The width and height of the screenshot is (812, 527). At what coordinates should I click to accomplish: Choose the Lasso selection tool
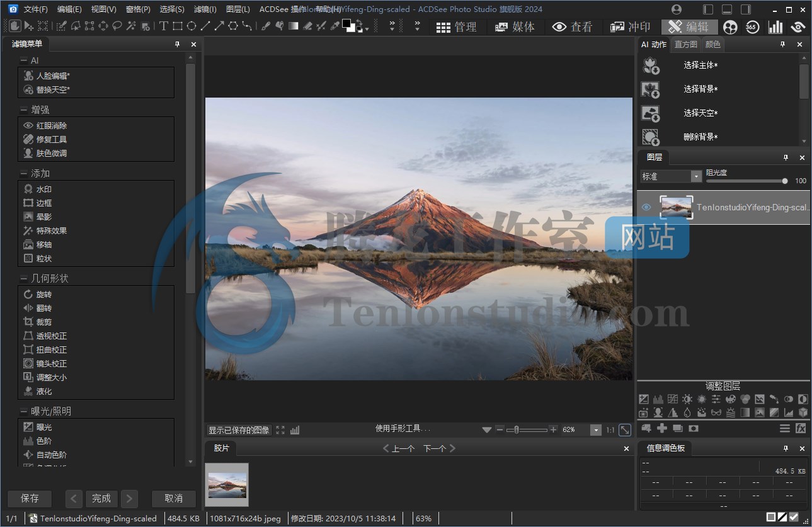[x=117, y=26]
